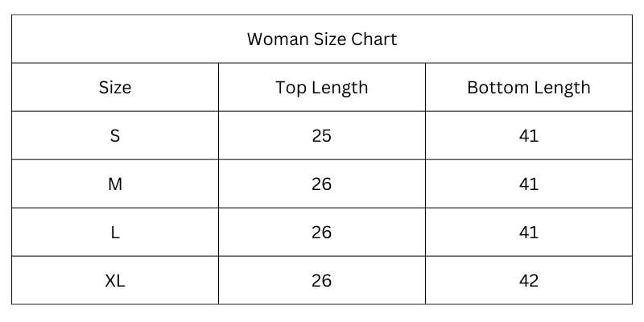
Task: Select Bottom Length 41 in the M row
Action: (x=529, y=184)
